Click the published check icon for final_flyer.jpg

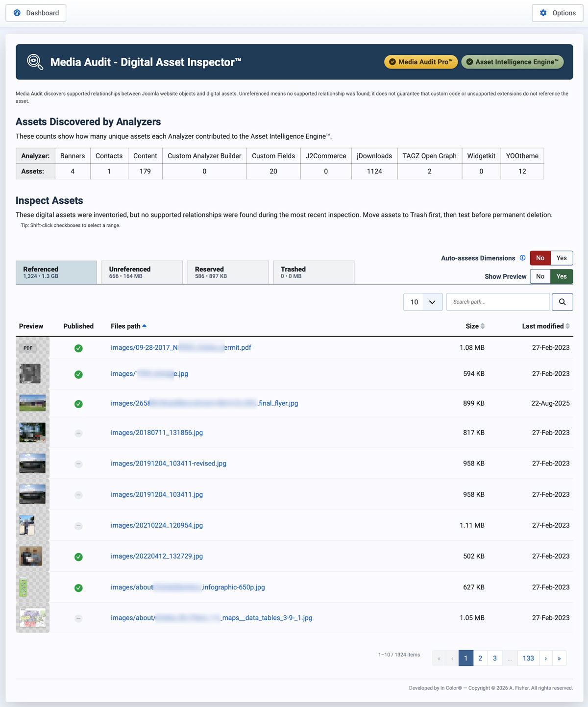tap(78, 404)
